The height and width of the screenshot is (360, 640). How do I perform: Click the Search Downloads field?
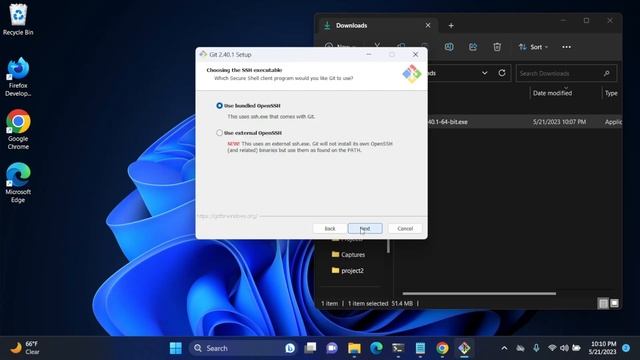(566, 73)
